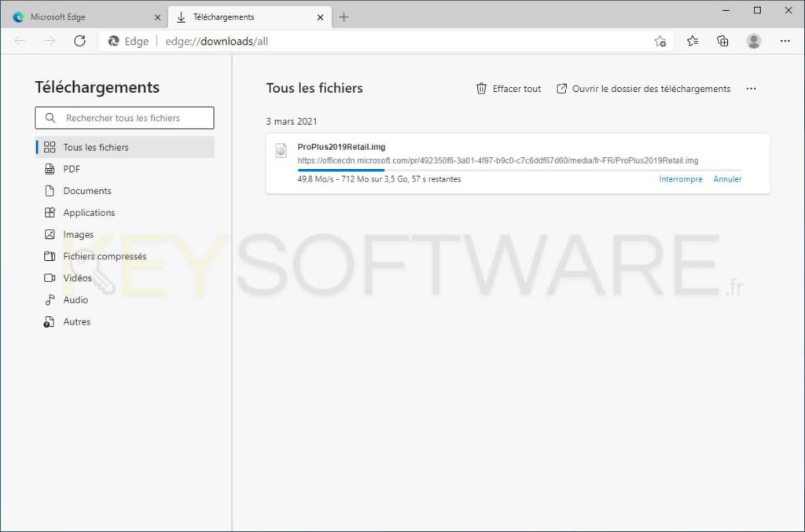This screenshot has height=532, width=805.
Task: Click the PDF category icon
Action: click(x=50, y=169)
